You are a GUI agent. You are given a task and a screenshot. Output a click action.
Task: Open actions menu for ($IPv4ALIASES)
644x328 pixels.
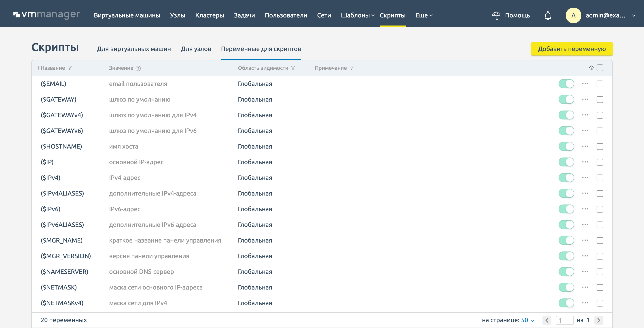pyautogui.click(x=585, y=193)
